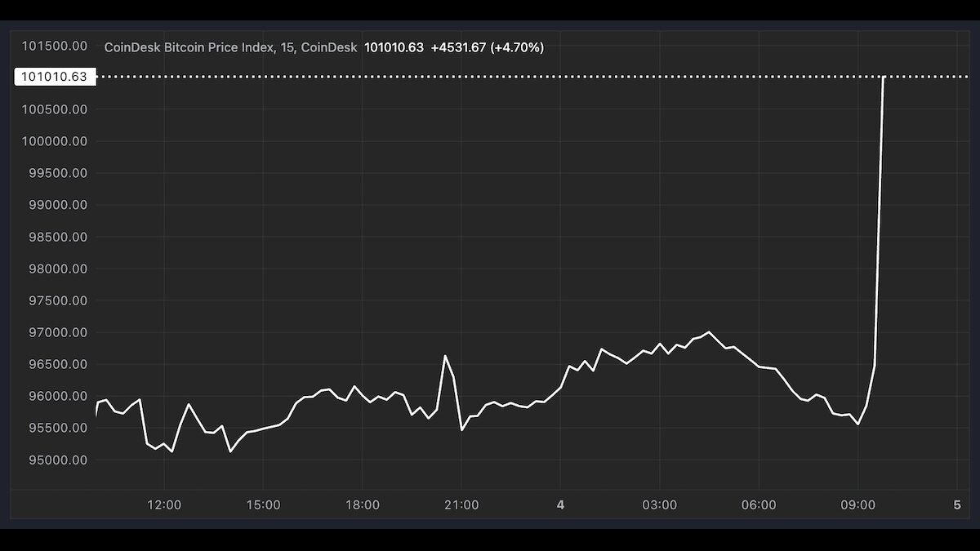980x551 pixels.
Task: Click the highlighted 101010.63 current price tag
Action: (x=55, y=77)
